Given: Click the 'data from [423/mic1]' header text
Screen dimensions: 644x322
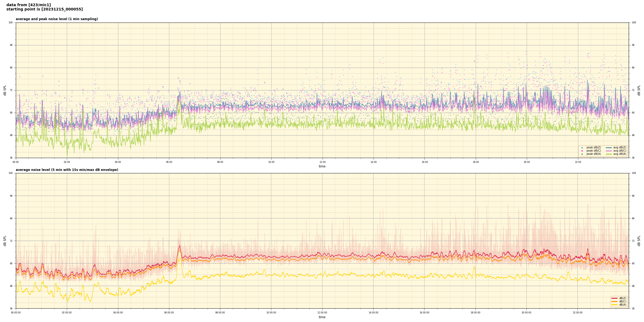Looking at the screenshot, I should click(x=28, y=5).
